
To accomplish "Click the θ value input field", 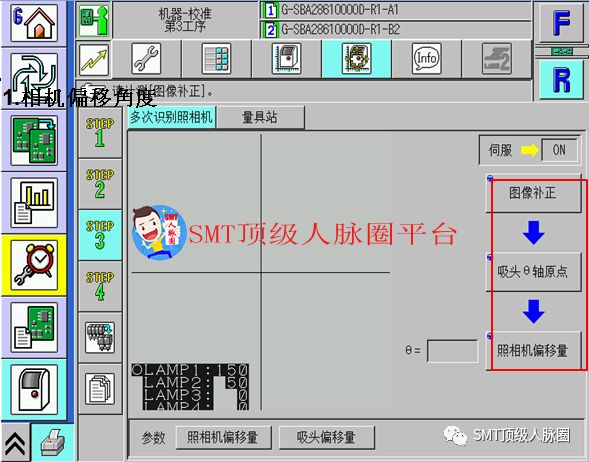I will pyautogui.click(x=453, y=352).
